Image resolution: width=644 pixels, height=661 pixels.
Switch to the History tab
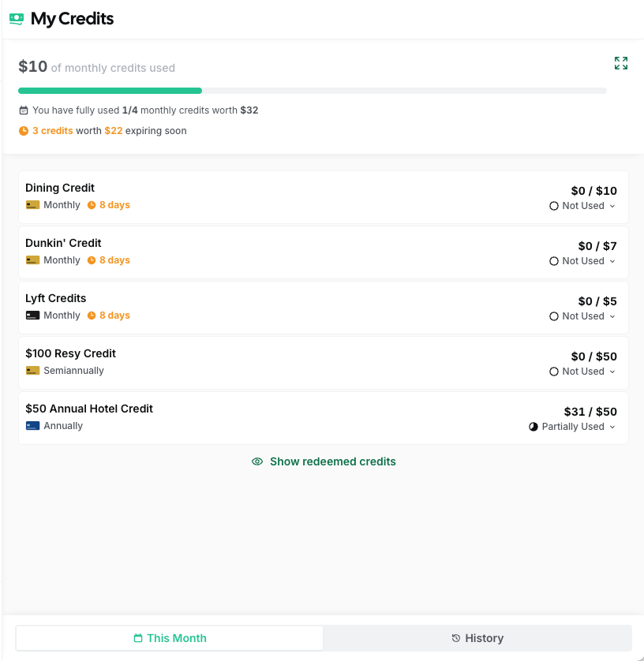coord(477,638)
